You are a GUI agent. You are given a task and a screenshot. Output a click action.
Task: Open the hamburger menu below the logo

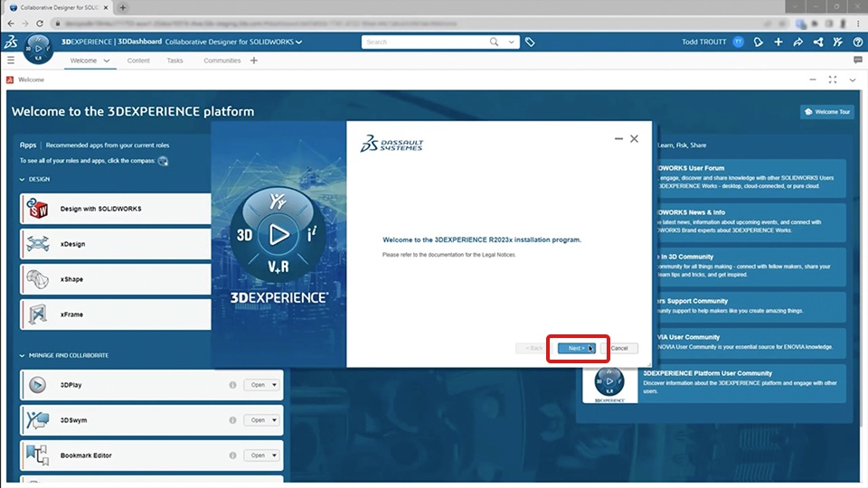pos(11,61)
